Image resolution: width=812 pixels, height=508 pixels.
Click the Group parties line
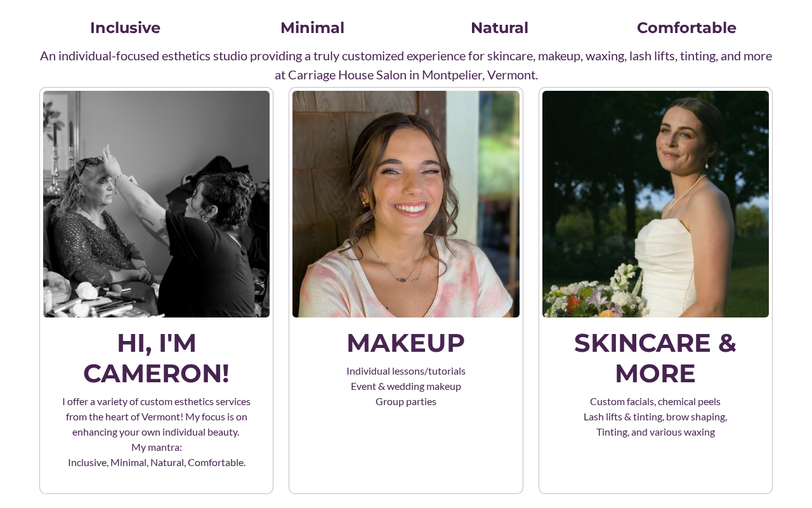(x=406, y=401)
